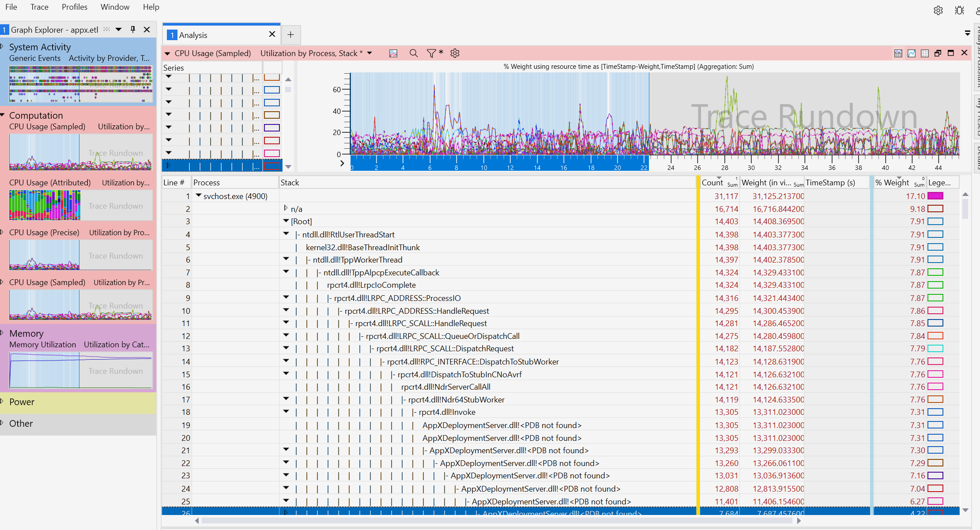Collapse the ntdll.dll!TppWorkerThread stack node
The height and width of the screenshot is (530, 980).
(x=286, y=259)
